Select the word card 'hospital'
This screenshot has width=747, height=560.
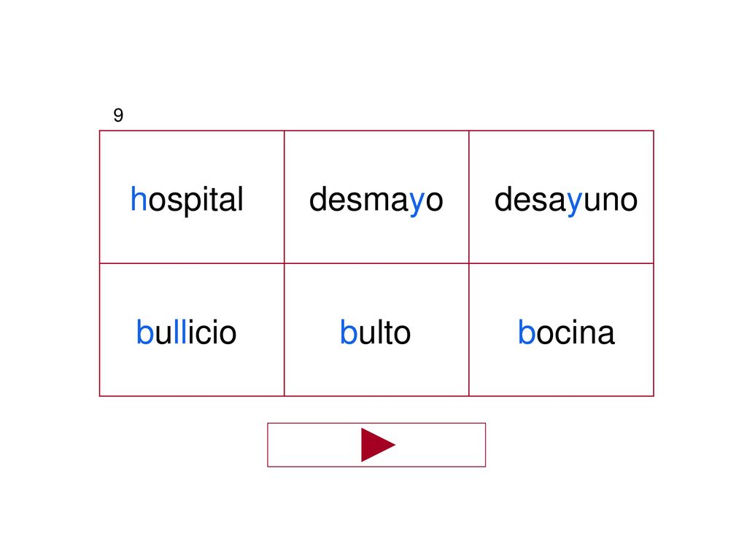(x=192, y=197)
